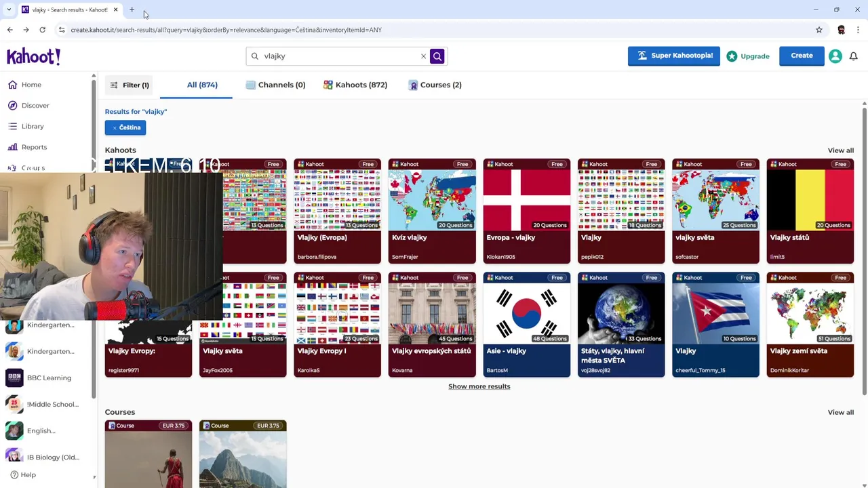Open Vlajky (Evropa) kahoot card
This screenshot has width=868, height=488.
[338, 211]
